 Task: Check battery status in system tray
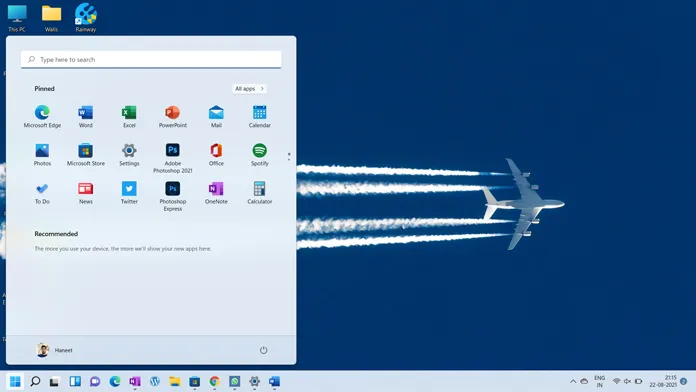coord(638,381)
